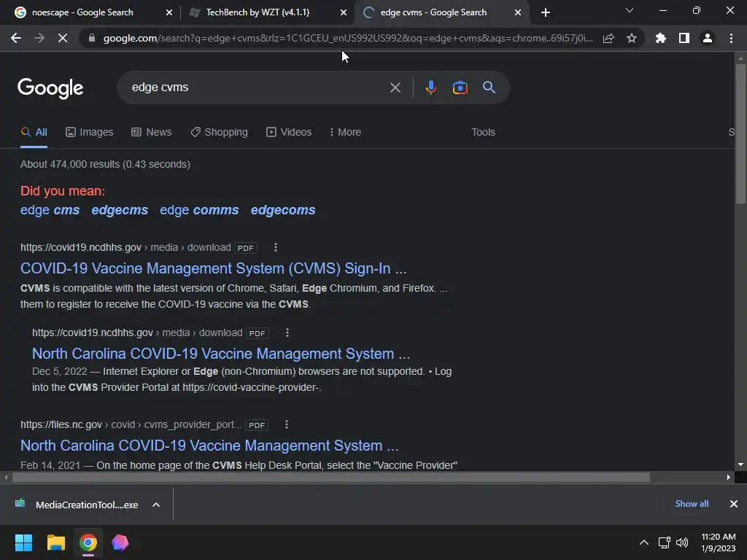This screenshot has height=560, width=747.
Task: Switch to the noescape Google Search tab
Action: (82, 12)
